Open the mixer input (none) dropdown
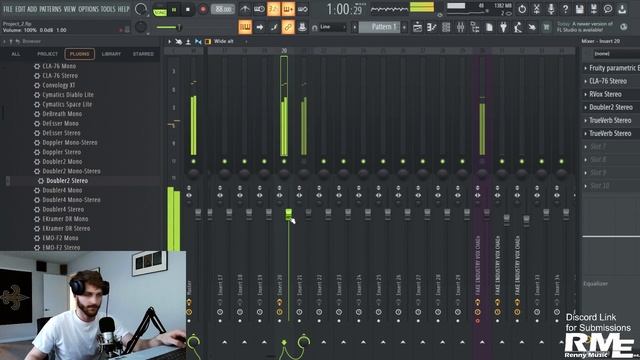The width and height of the screenshot is (640, 360). pos(616,54)
